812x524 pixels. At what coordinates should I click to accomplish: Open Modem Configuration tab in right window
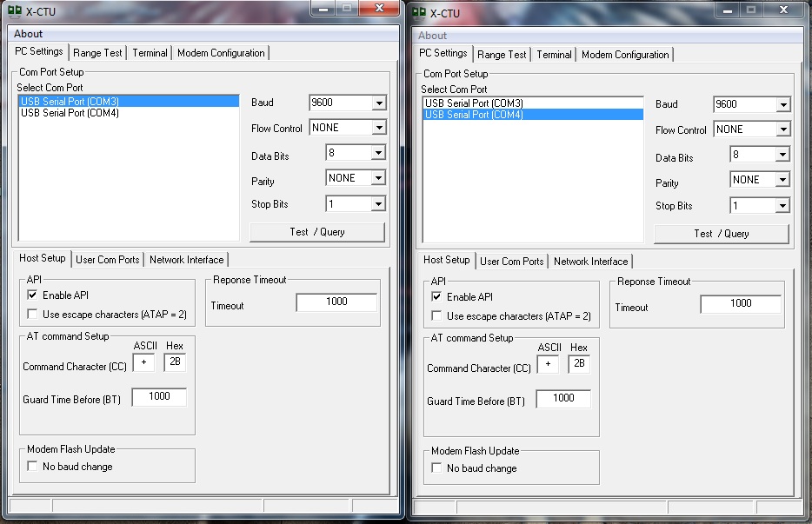pyautogui.click(x=625, y=55)
